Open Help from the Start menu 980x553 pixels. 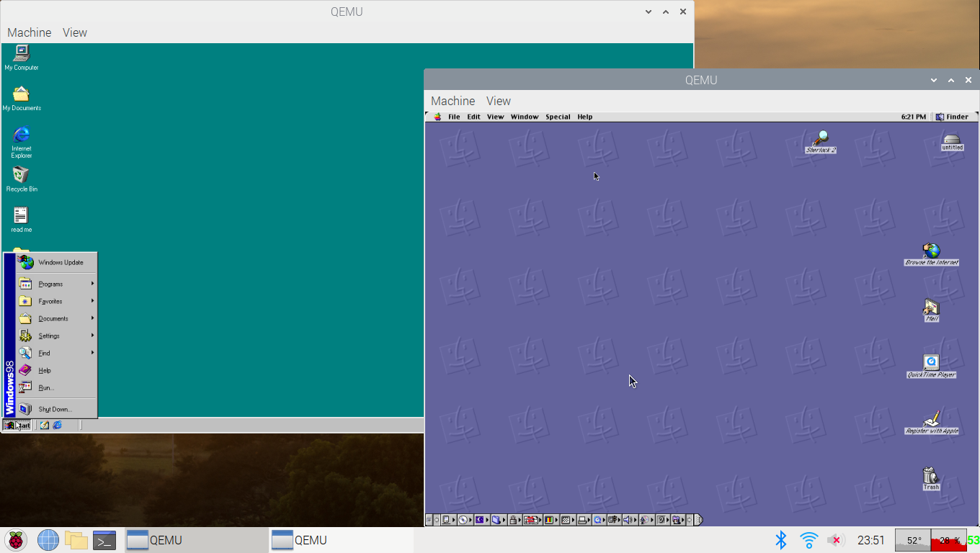point(56,370)
